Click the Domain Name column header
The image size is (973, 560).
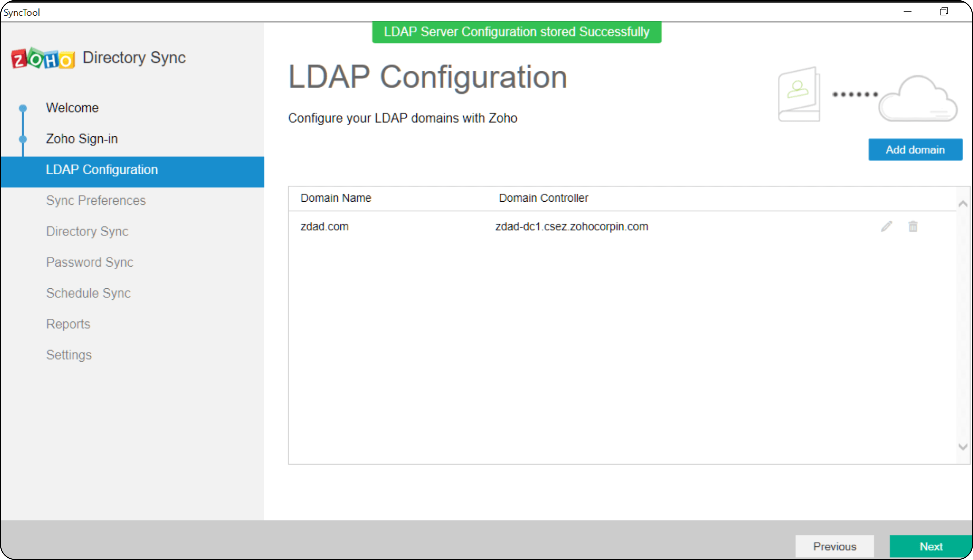click(x=336, y=198)
